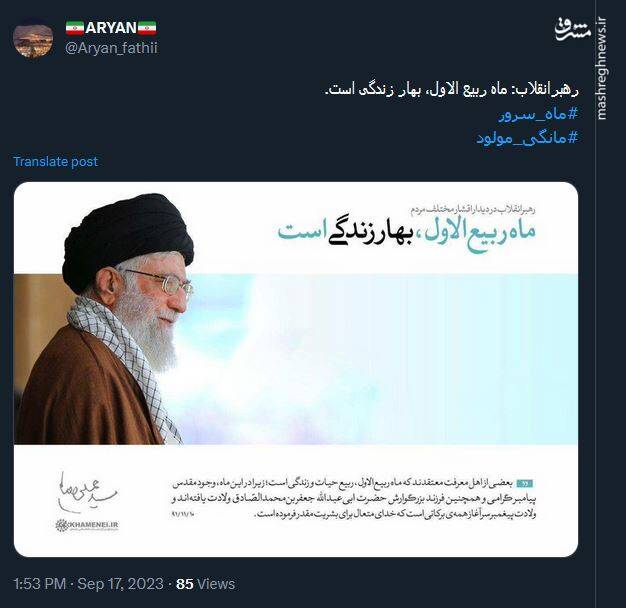Click the Sep 17, 2023 date
Image resolution: width=626 pixels, height=608 pixels.
point(121,584)
